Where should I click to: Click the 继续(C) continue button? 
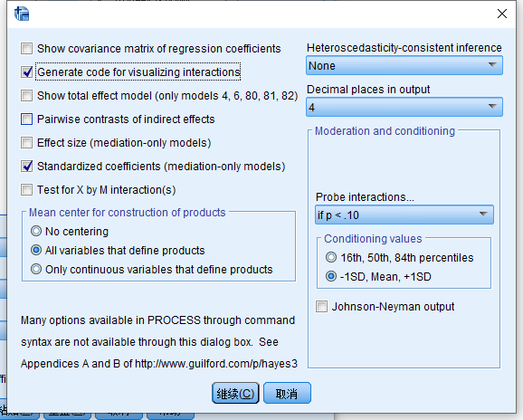coord(235,393)
